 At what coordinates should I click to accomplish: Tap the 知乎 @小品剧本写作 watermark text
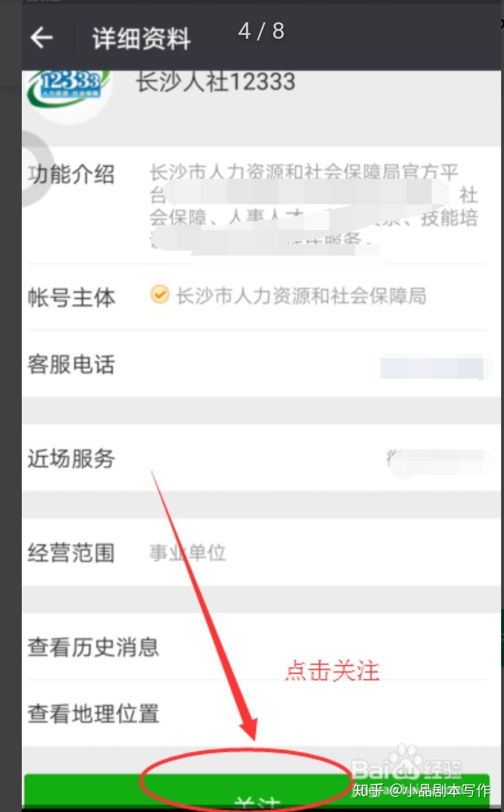pos(421,790)
